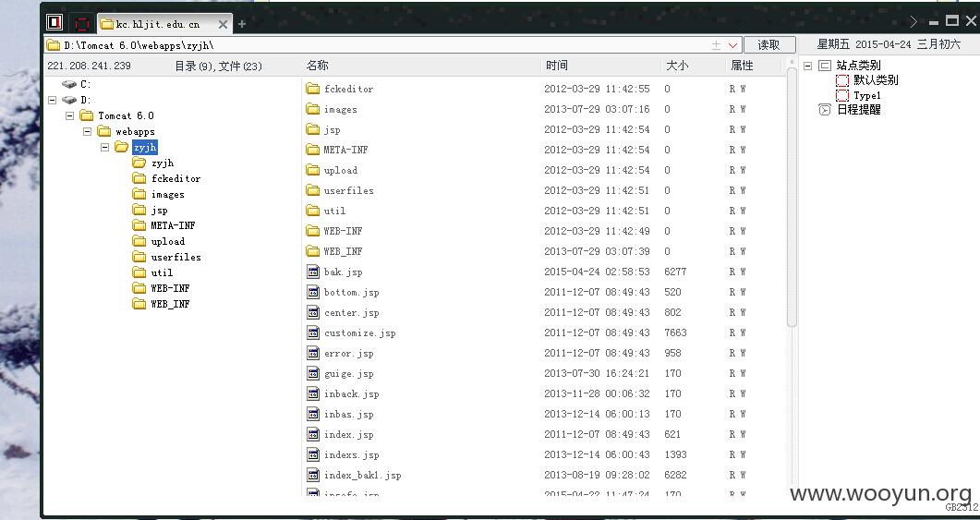The image size is (980, 520).
Task: Collapse the Tomcat 6.0 tree node
Action: coord(69,115)
